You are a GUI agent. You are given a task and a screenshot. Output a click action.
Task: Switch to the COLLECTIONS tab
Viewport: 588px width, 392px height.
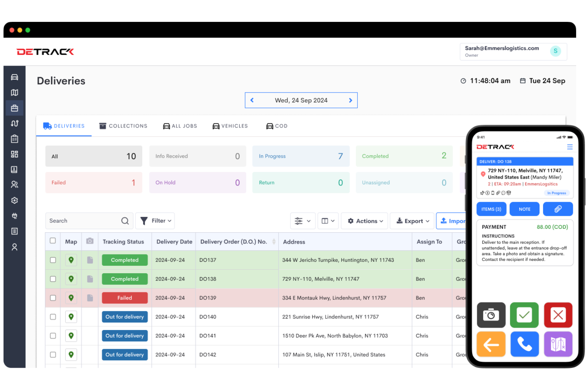(123, 126)
